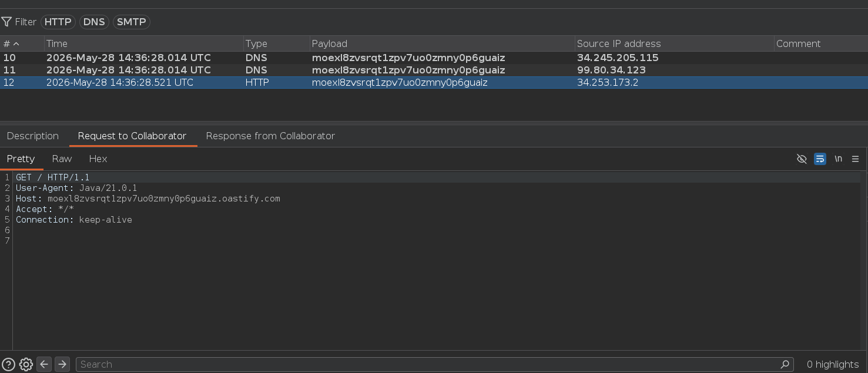The height and width of the screenshot is (373, 868).
Task: Sort by the Type column header
Action: click(276, 43)
